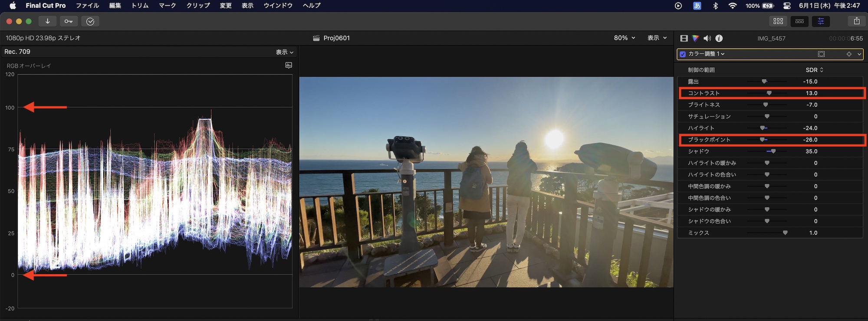Open the viewer 表示 dropdown

tap(657, 38)
